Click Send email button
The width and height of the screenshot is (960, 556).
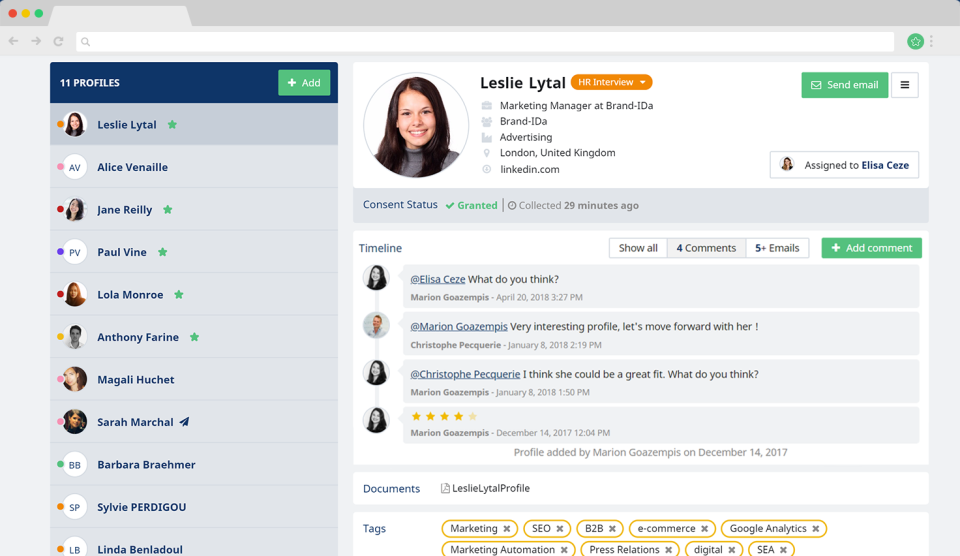(844, 85)
